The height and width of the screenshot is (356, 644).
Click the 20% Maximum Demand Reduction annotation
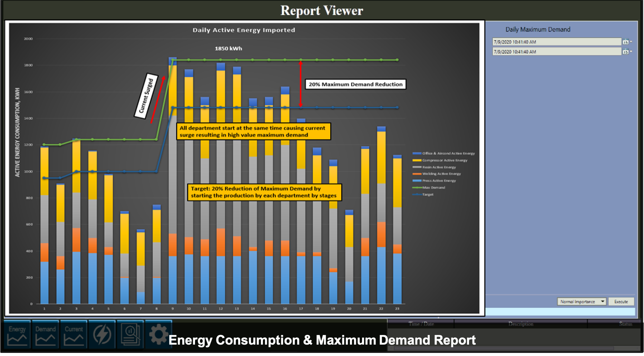(x=355, y=84)
